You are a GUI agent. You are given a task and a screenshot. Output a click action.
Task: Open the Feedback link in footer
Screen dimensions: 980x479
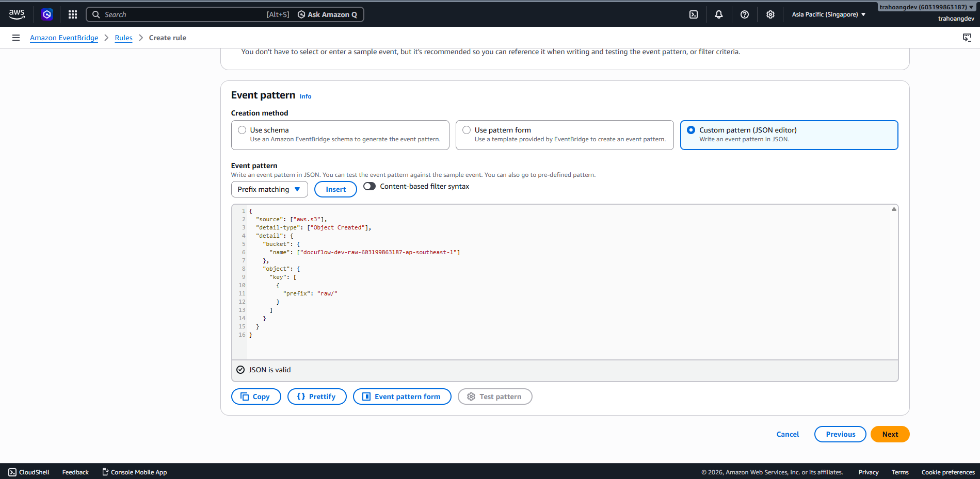75,472
